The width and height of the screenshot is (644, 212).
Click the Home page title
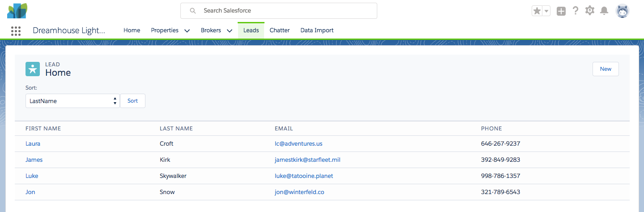point(58,73)
